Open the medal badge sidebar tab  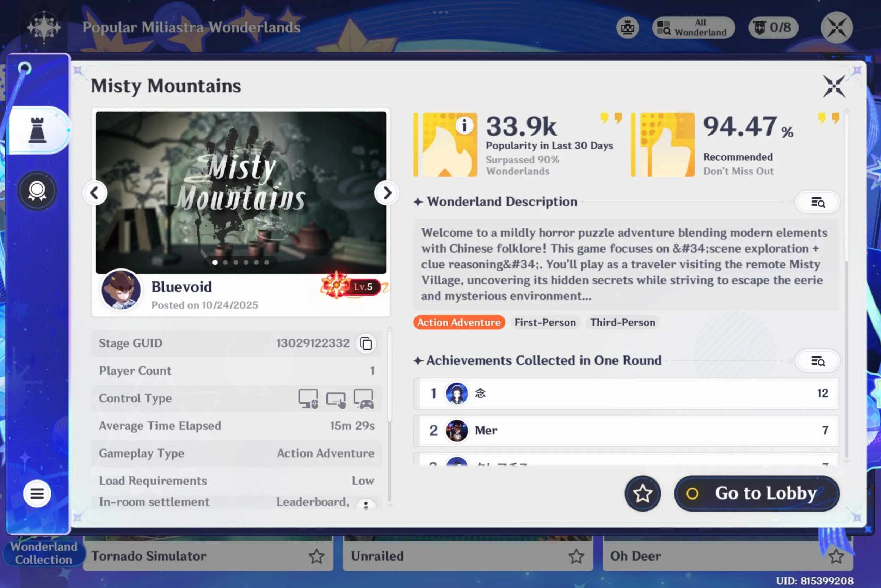click(x=37, y=191)
